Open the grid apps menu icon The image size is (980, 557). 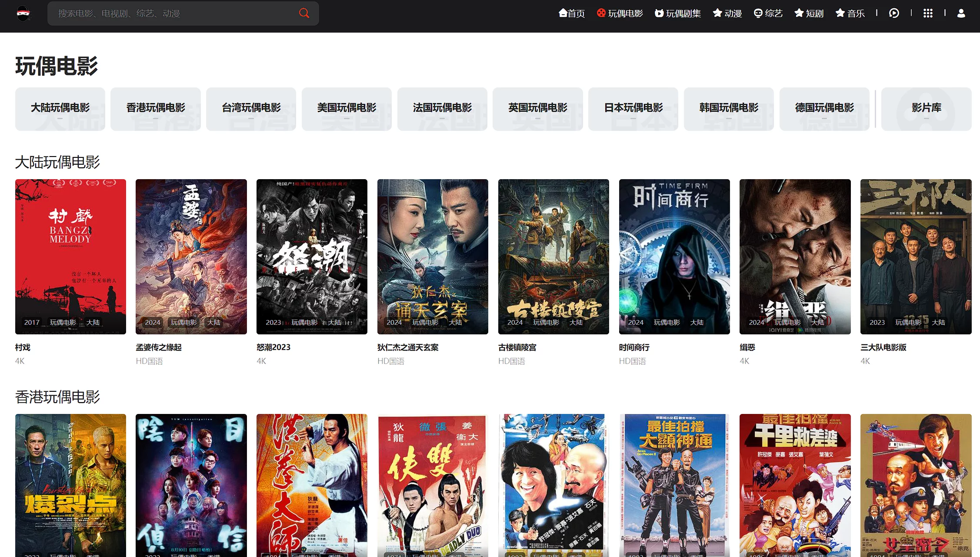[x=928, y=13]
